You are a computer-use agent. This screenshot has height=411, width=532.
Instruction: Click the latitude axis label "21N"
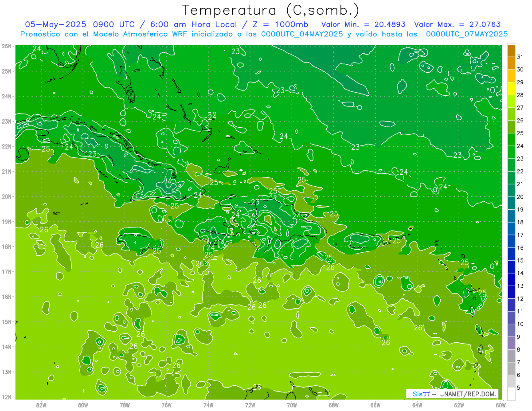coord(7,171)
